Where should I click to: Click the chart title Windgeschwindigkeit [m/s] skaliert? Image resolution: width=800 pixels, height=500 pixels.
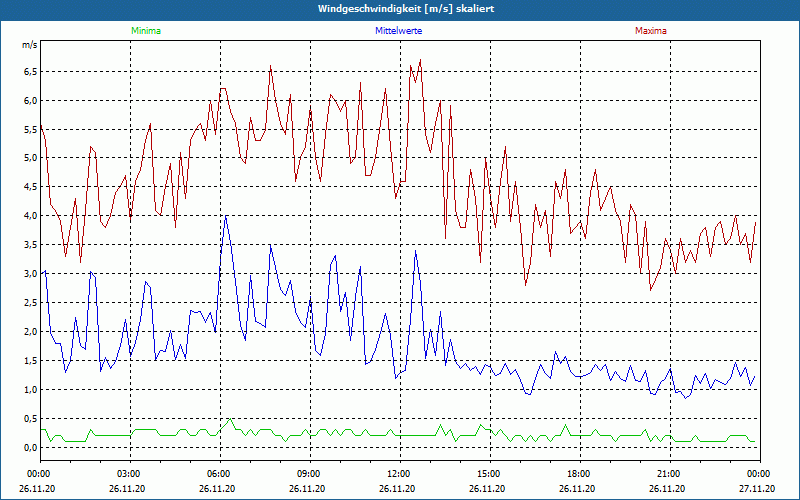406,9
